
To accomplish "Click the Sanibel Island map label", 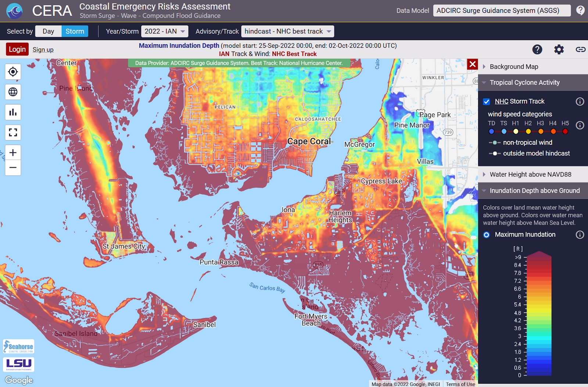I will pyautogui.click(x=76, y=334).
